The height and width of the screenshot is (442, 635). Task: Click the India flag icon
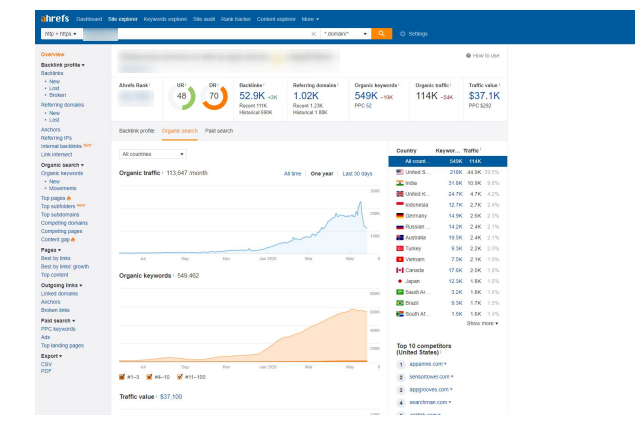pyautogui.click(x=400, y=183)
